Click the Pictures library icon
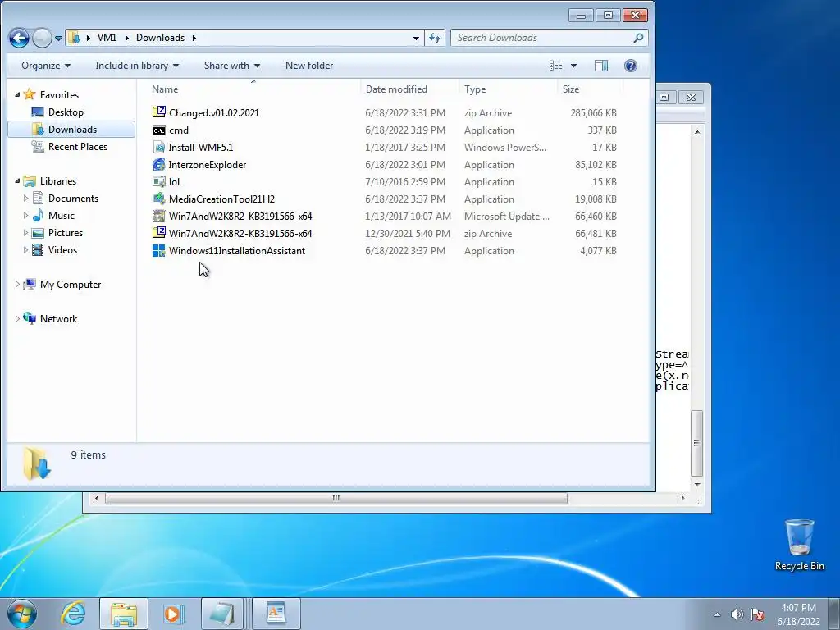The height and width of the screenshot is (630, 840). point(38,232)
